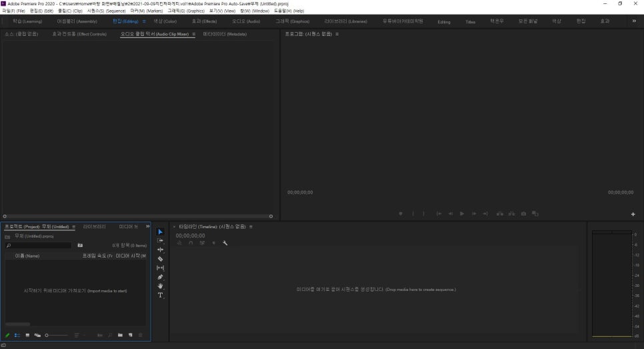644x349 pixels.
Task: Open the 시퀀스 (Sequence) menu
Action: coord(107,11)
